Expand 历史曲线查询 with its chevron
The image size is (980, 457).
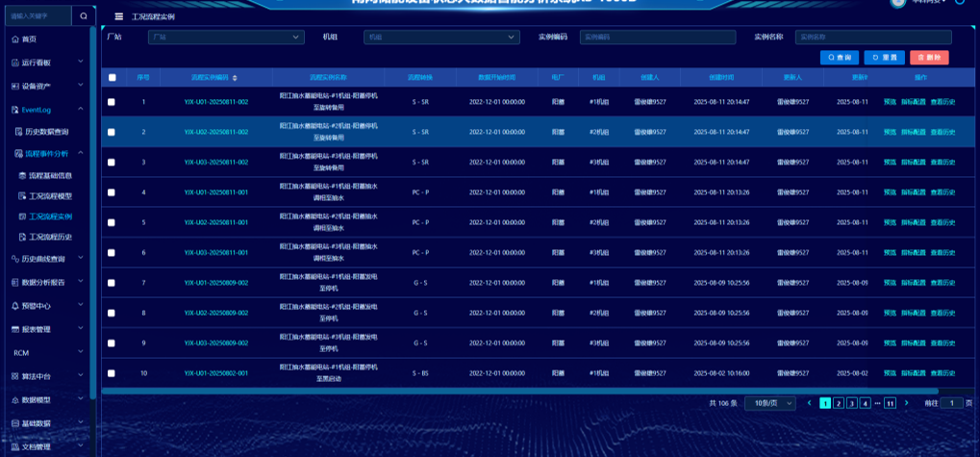click(x=81, y=258)
